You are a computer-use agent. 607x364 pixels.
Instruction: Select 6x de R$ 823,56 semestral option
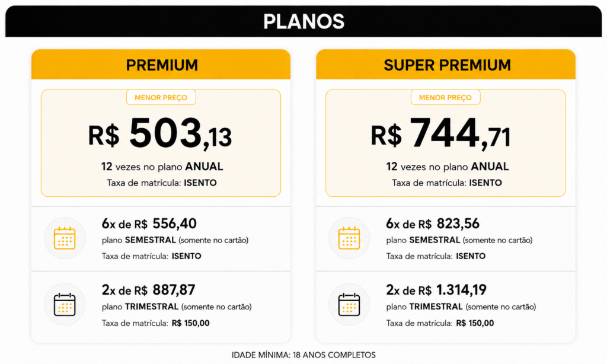[432, 224]
